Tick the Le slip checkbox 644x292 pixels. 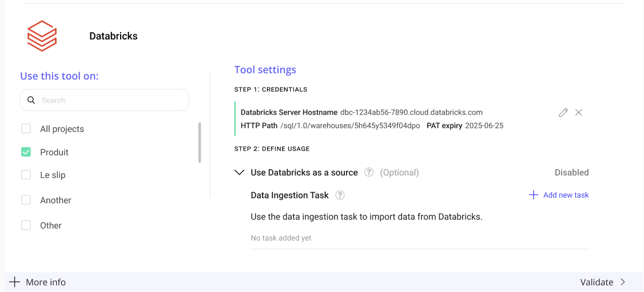pos(26,175)
